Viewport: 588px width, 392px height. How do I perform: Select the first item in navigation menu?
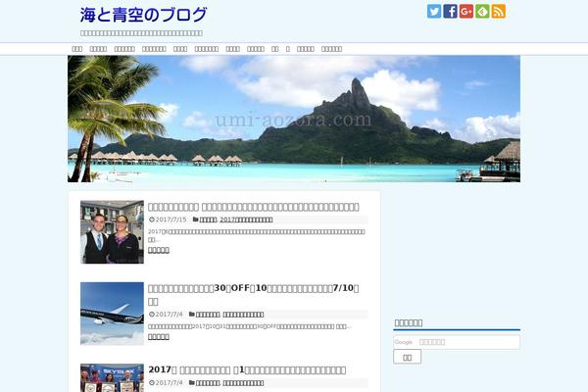pos(76,49)
